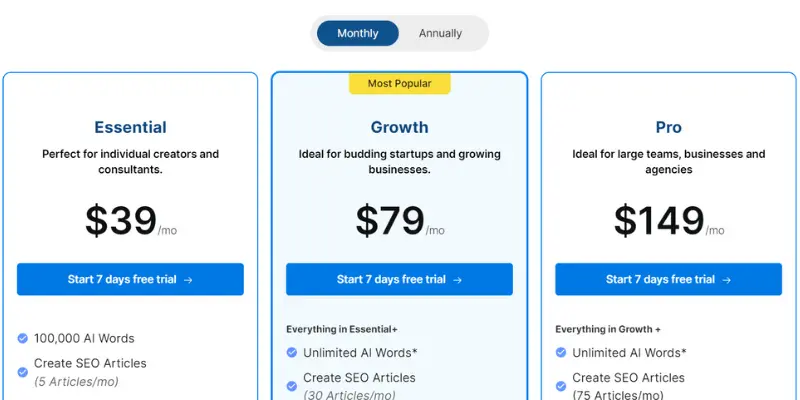Start Pro plan 7 days free trial
The height and width of the screenshot is (400, 800).
tap(668, 279)
